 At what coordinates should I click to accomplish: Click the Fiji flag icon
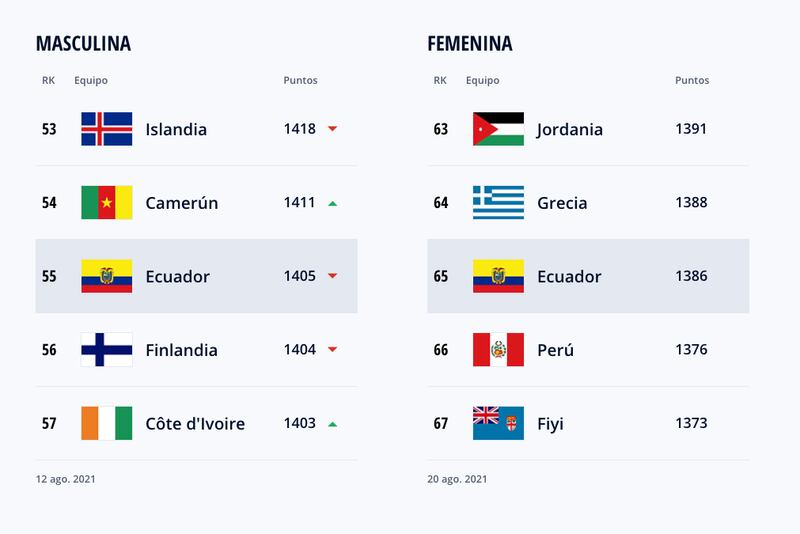[x=498, y=423]
